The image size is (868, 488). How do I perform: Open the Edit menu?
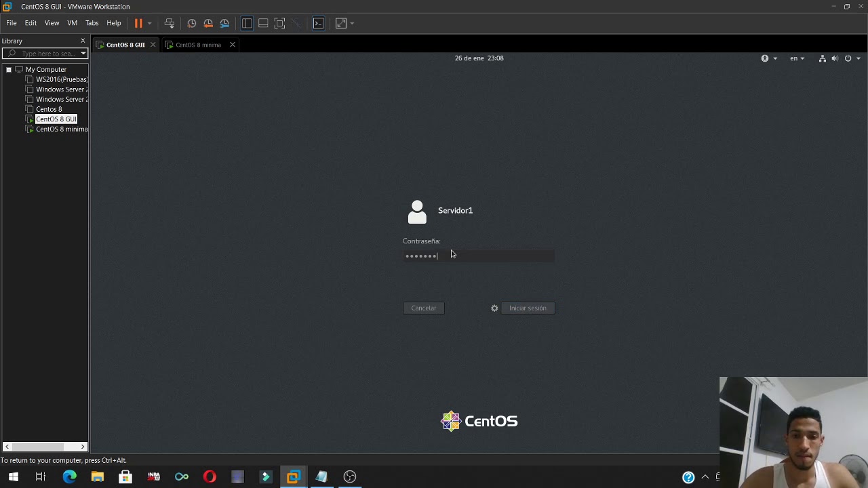[31, 23]
